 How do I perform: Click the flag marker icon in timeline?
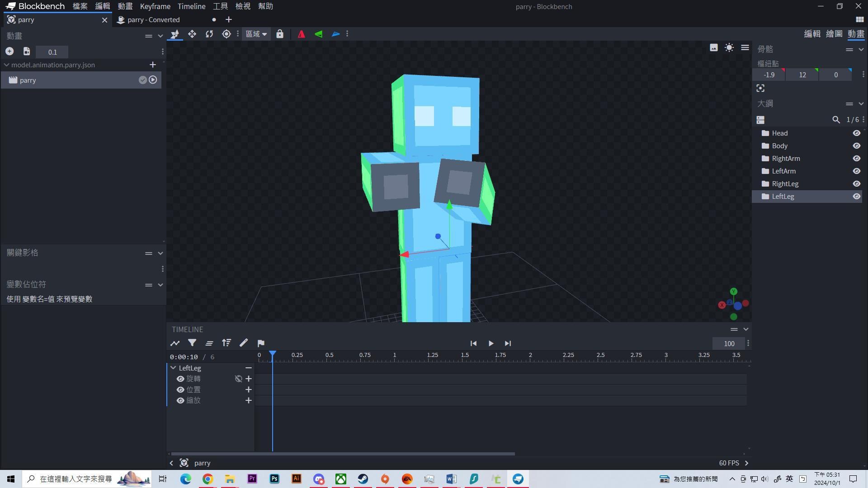click(261, 343)
